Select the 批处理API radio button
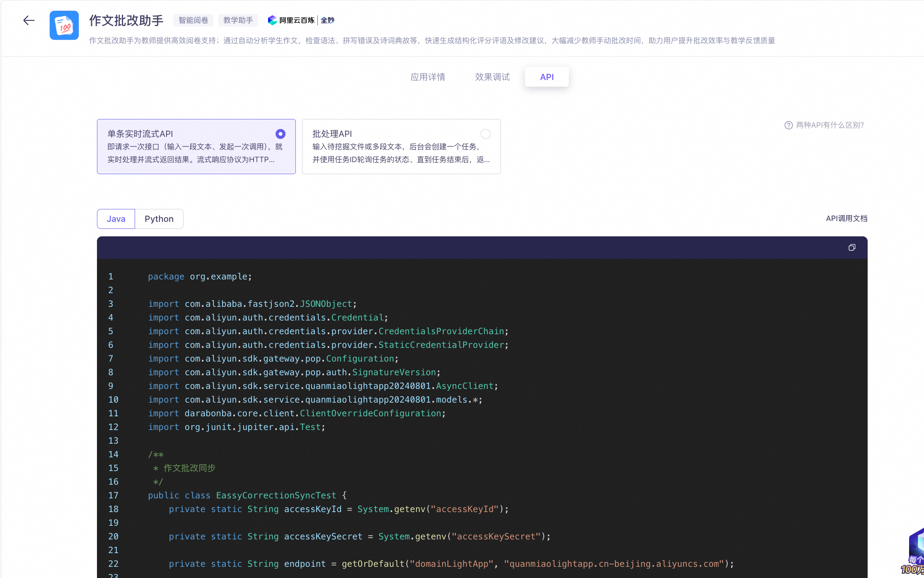The width and height of the screenshot is (924, 578). [485, 134]
